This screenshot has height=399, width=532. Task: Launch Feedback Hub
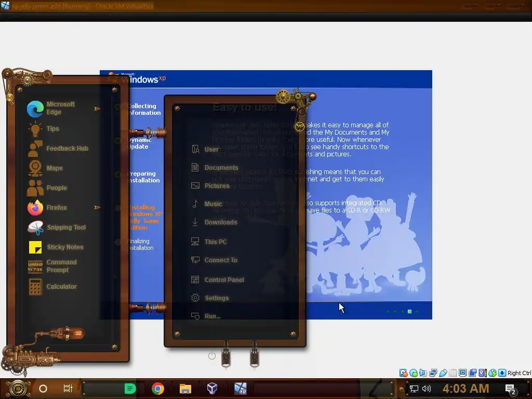tap(58, 149)
